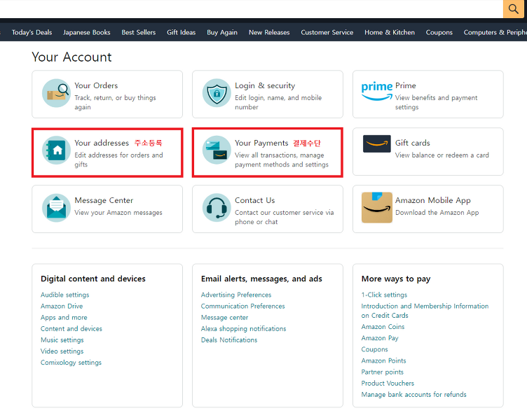This screenshot has width=527, height=420.
Task: Click the Your Payments card title
Action: coord(261,143)
